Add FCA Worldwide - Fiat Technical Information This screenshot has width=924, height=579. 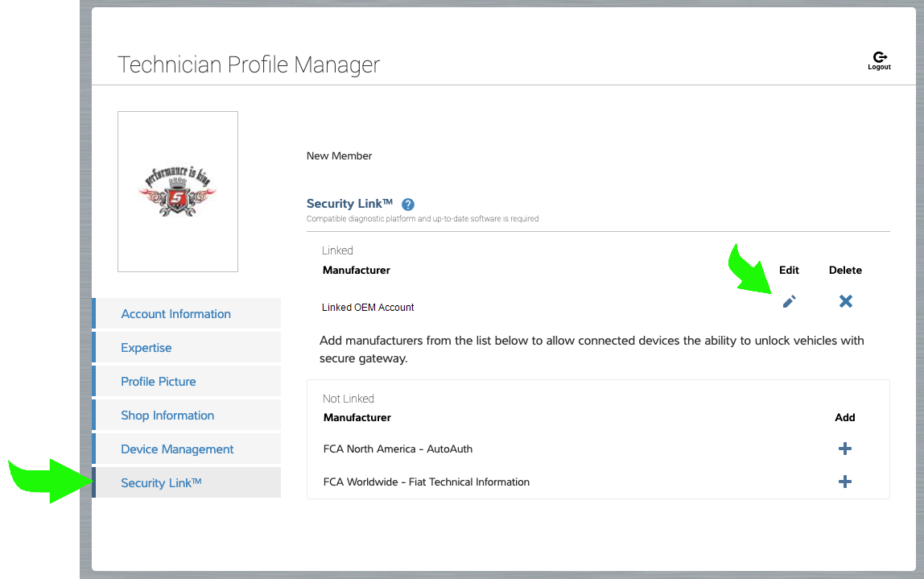(x=845, y=482)
